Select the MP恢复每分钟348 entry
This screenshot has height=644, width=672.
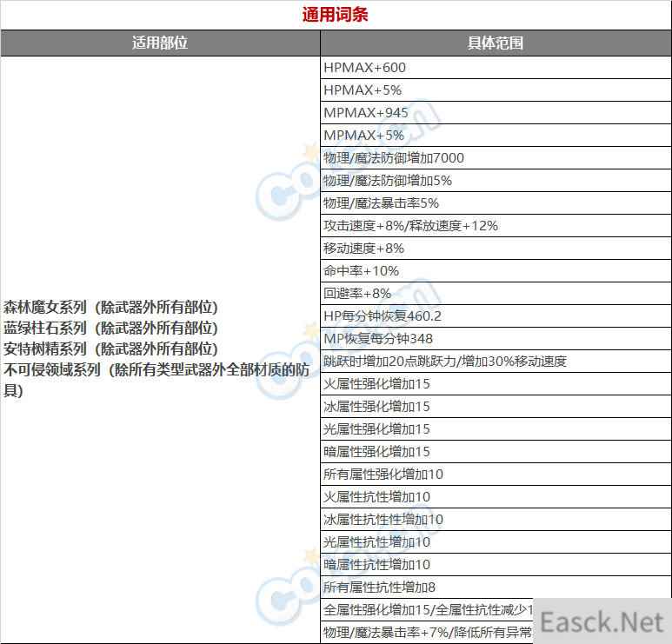pos(378,339)
